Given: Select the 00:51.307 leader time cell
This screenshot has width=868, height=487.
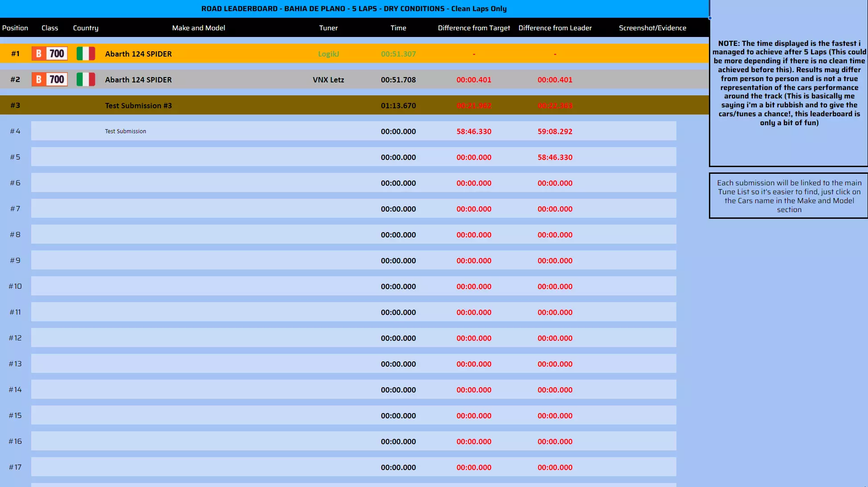Looking at the screenshot, I should [x=398, y=54].
